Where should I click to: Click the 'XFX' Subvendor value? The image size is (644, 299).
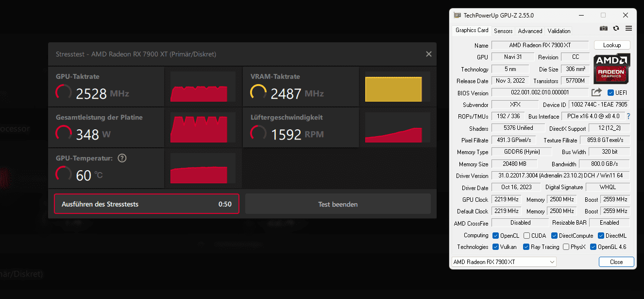515,105
